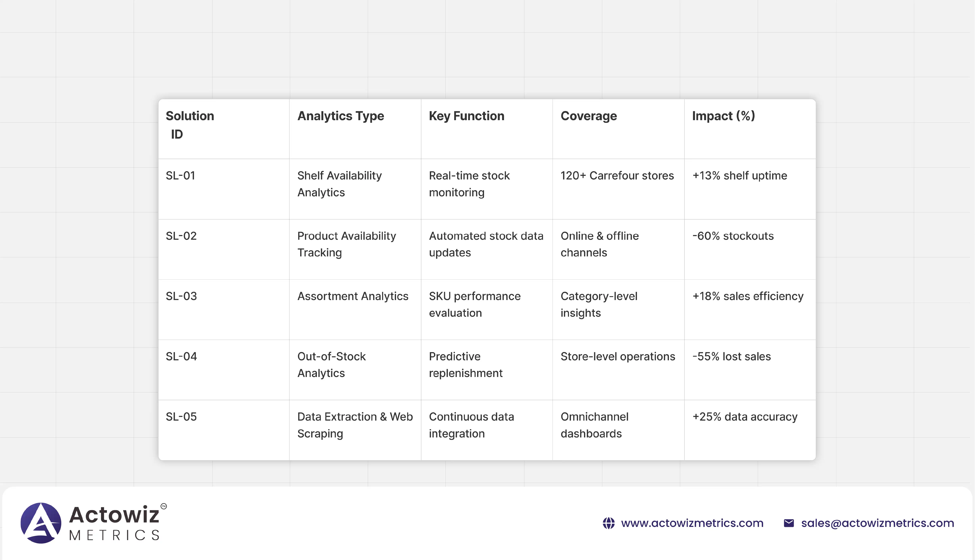Click the globe icon beside website URL
This screenshot has height=560, width=975.
point(608,523)
